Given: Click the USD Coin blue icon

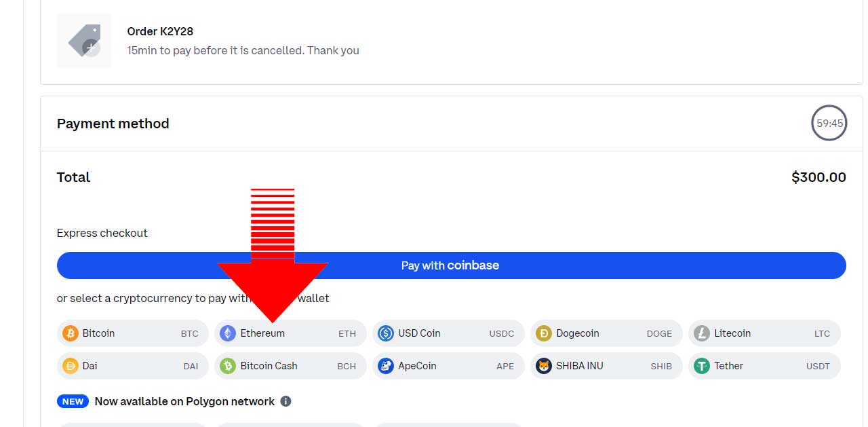Looking at the screenshot, I should click(386, 333).
